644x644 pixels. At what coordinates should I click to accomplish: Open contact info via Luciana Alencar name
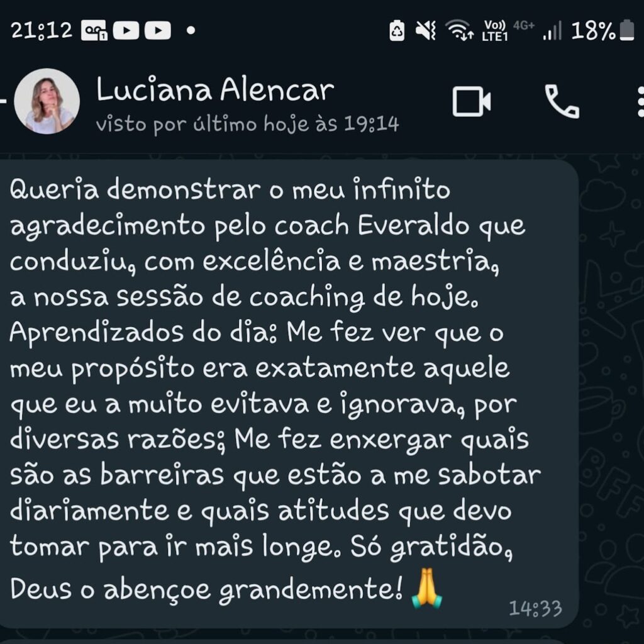pos(215,89)
